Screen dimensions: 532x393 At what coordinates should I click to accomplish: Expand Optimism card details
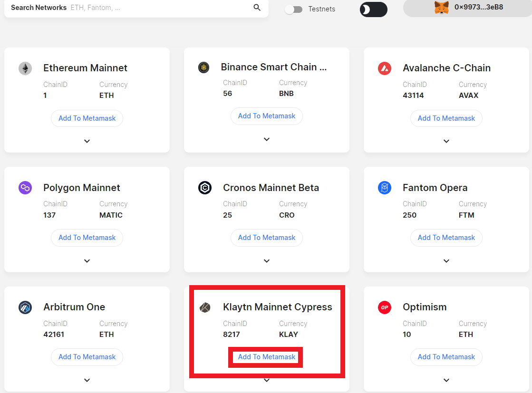click(x=446, y=380)
